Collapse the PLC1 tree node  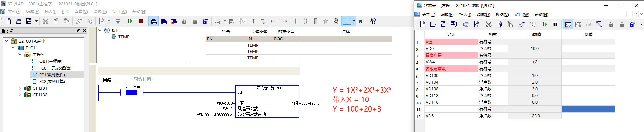click(13, 48)
